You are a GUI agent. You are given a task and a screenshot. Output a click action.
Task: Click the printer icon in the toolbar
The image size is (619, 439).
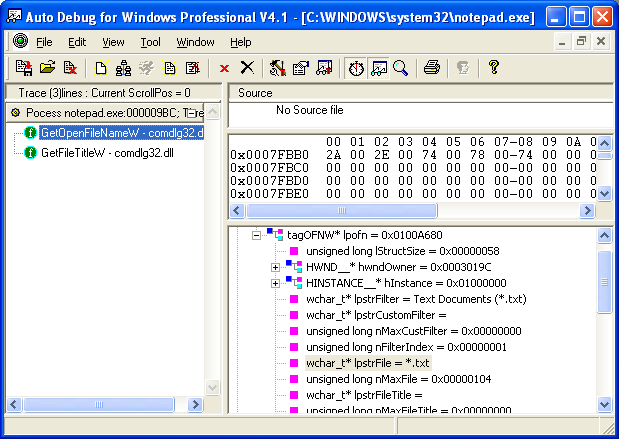pos(431,68)
